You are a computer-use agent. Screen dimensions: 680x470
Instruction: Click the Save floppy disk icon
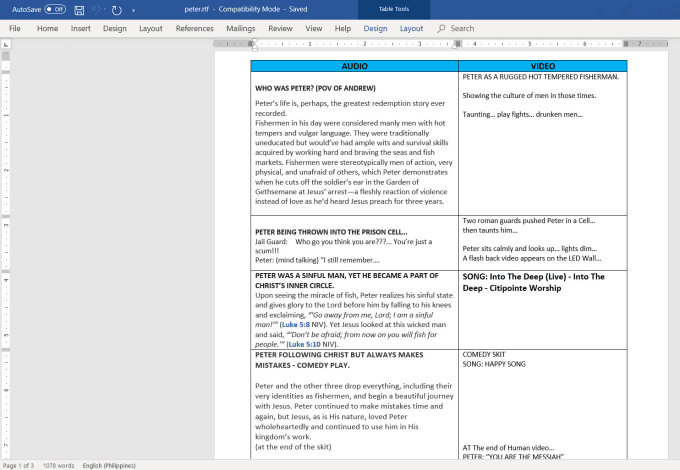point(79,10)
